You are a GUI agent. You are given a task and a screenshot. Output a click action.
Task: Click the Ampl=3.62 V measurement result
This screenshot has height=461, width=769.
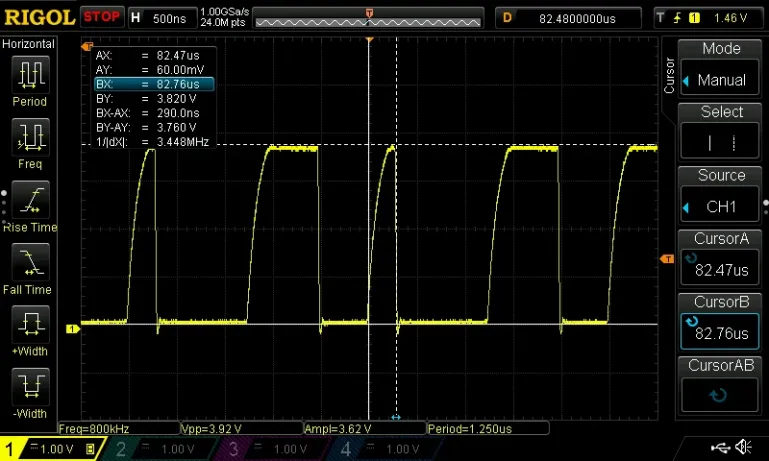coord(364,429)
